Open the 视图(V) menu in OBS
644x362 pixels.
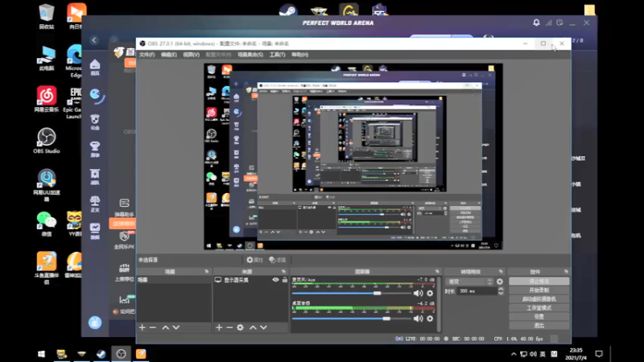(x=191, y=55)
